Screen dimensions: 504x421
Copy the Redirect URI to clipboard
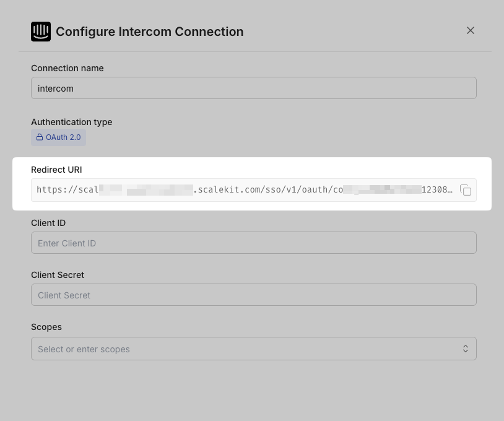tap(466, 190)
